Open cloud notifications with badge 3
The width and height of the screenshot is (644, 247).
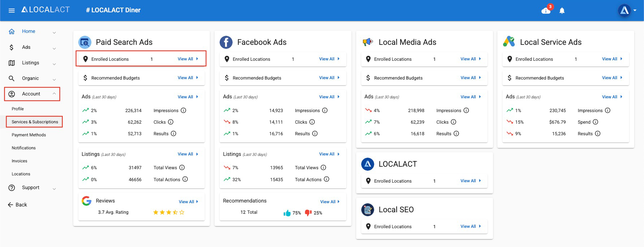click(x=546, y=10)
